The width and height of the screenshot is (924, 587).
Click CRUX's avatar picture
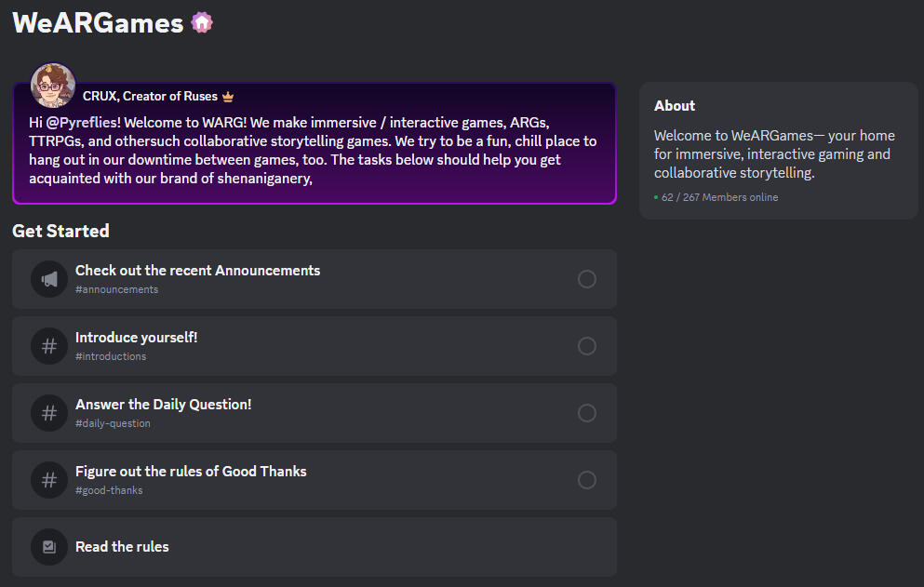pyautogui.click(x=53, y=86)
